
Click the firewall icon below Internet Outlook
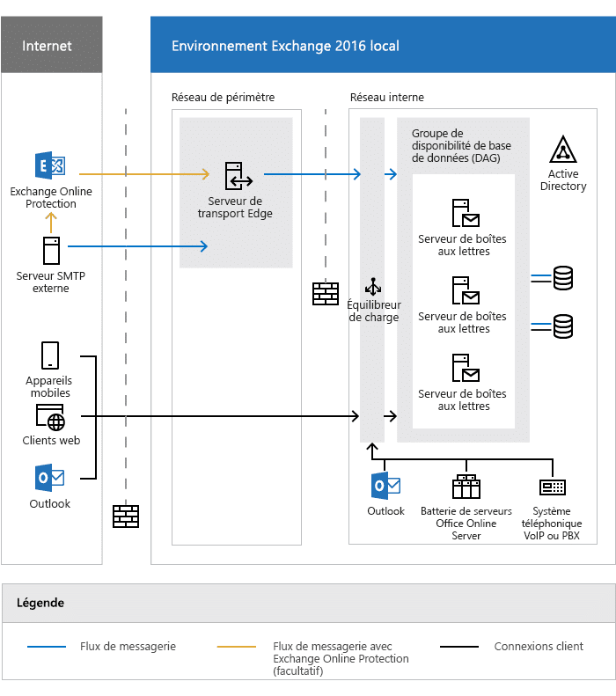pos(126,517)
